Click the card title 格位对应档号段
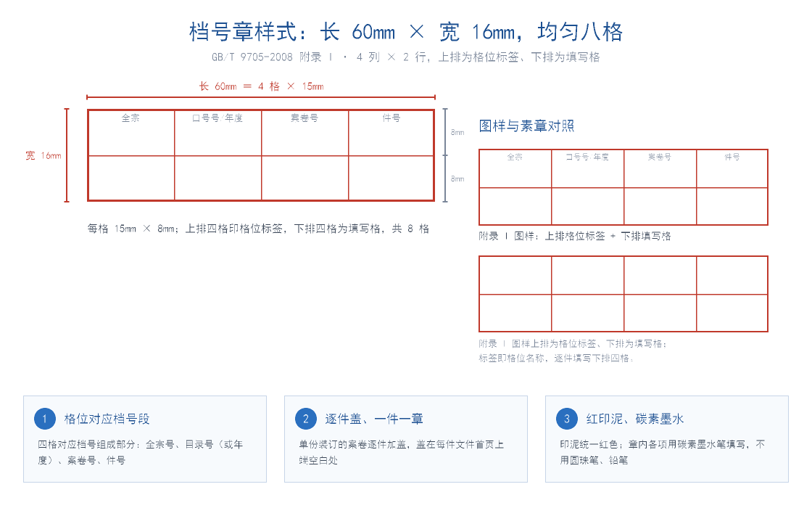Viewport: 812px width, 508px height. [107, 419]
